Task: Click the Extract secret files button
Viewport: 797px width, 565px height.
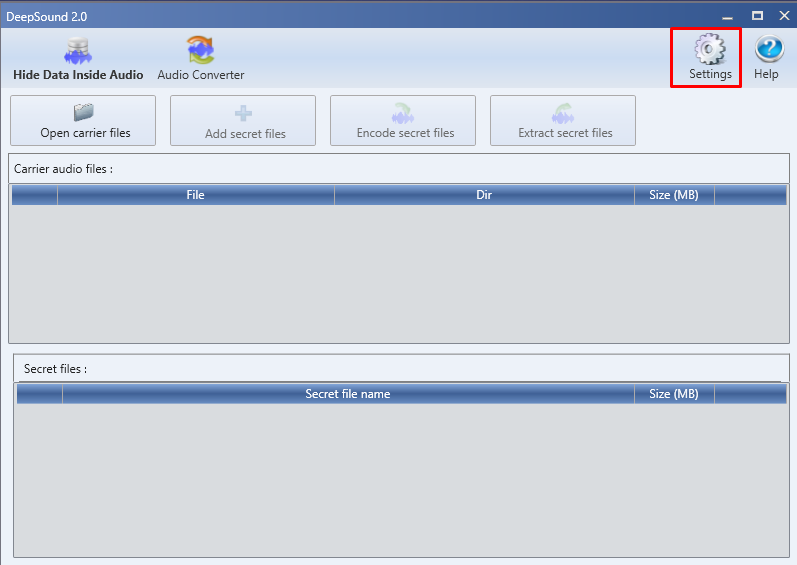Action: (563, 120)
